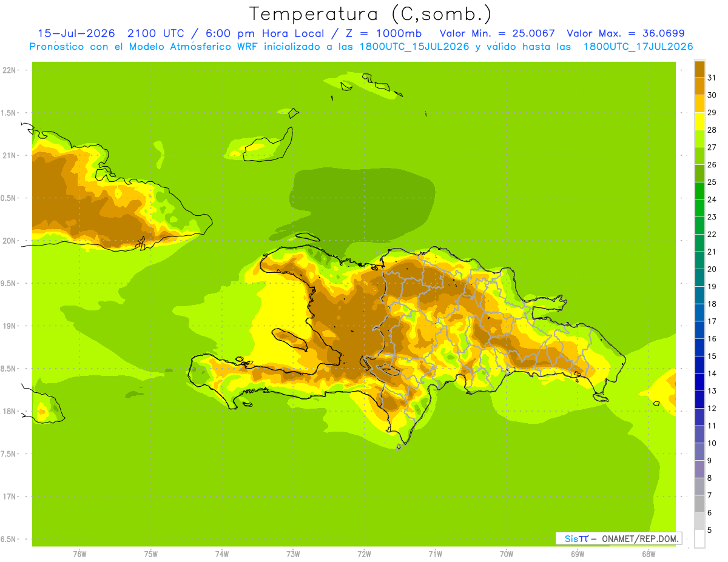Click the 71W longitude axis label
728x562 pixels.
(x=435, y=554)
